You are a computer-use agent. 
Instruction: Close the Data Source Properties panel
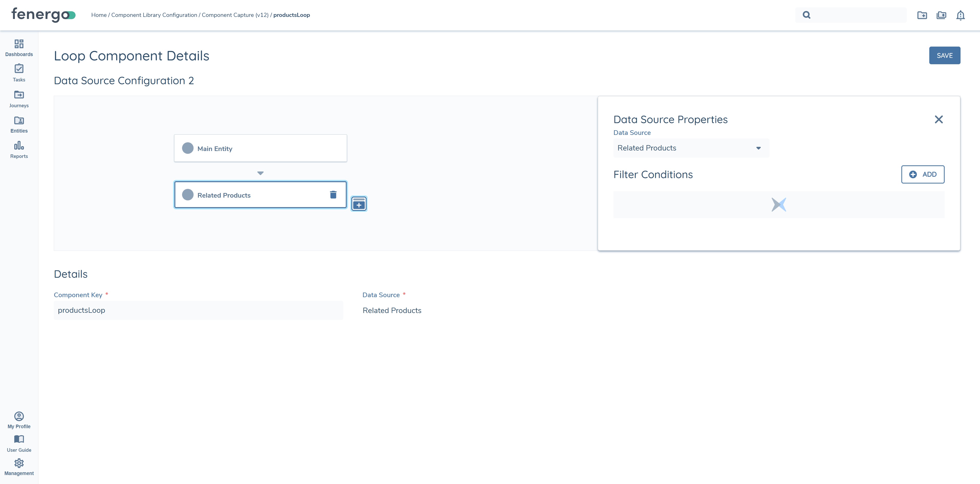(x=939, y=119)
